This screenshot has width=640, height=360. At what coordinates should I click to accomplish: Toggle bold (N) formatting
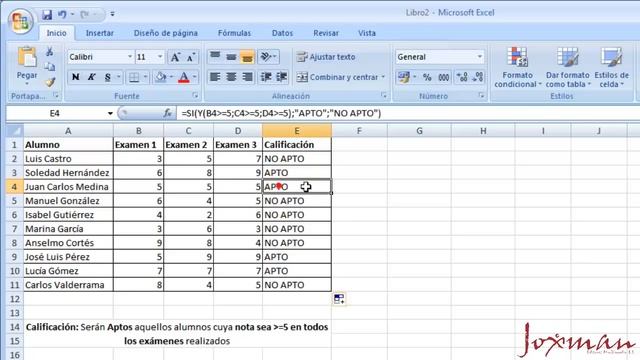pos(76,77)
